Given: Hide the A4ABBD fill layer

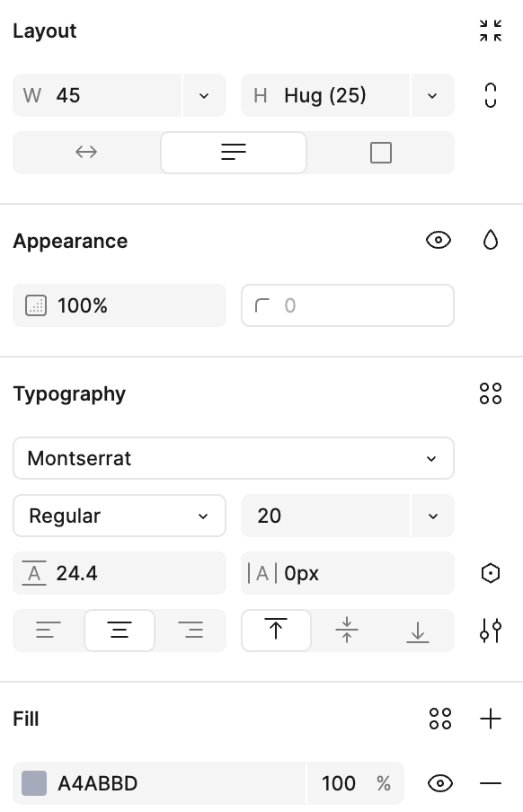Looking at the screenshot, I should (440, 783).
